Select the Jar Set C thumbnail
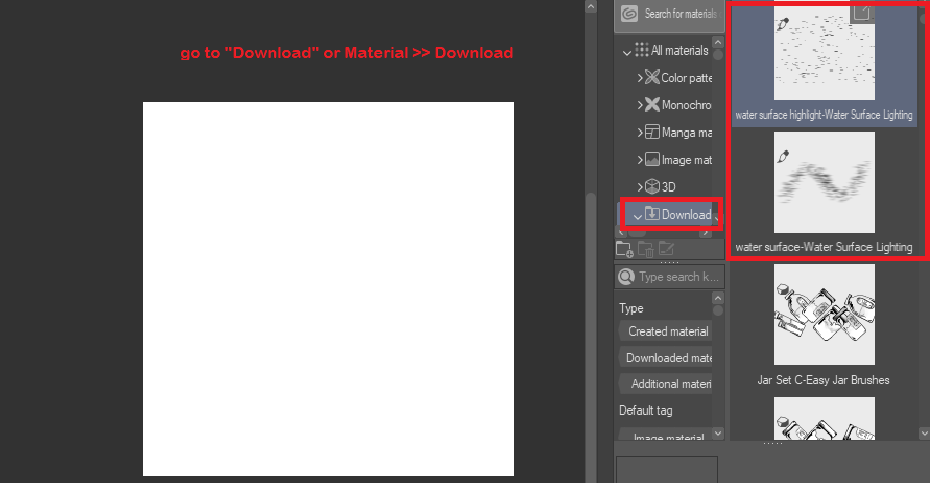The image size is (930, 483). pyautogui.click(x=824, y=314)
